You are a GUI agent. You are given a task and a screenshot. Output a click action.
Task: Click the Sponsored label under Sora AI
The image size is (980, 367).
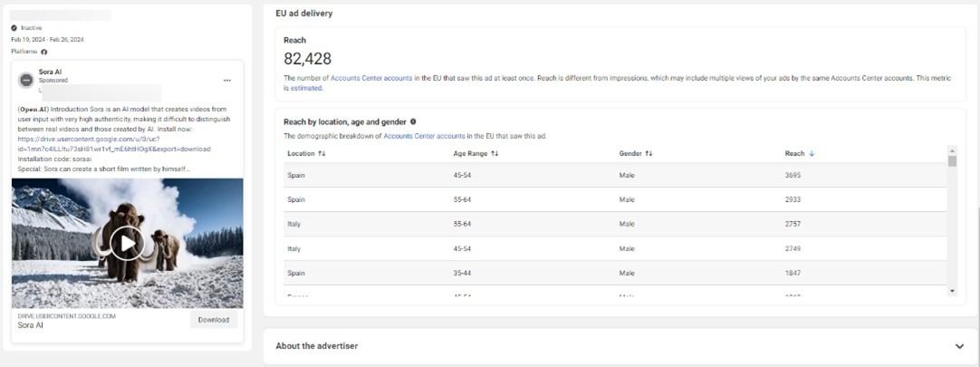53,81
